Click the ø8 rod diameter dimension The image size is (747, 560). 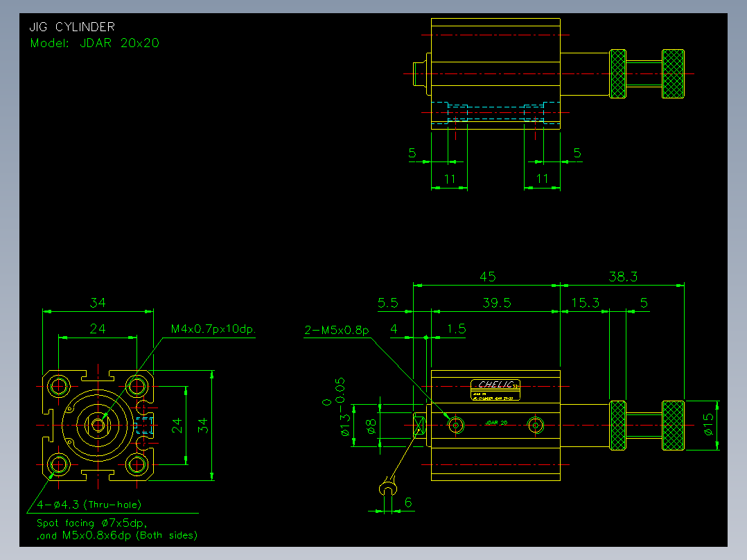tap(371, 426)
